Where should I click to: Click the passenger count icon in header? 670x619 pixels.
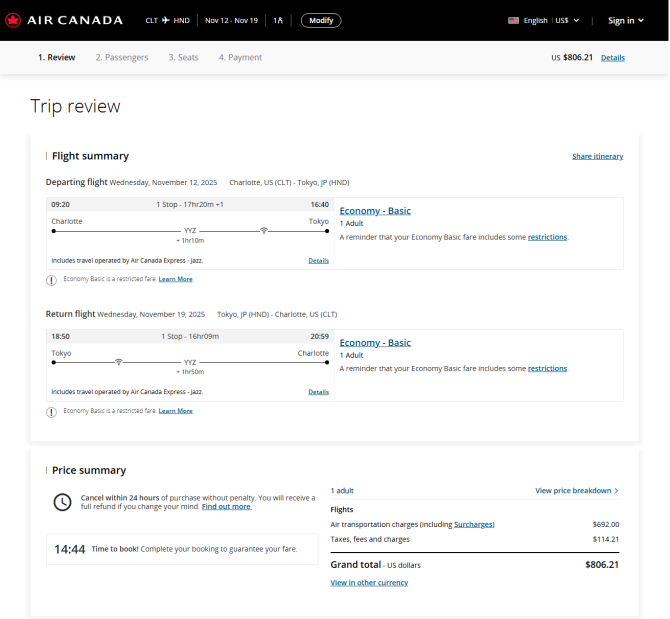pyautogui.click(x=278, y=20)
